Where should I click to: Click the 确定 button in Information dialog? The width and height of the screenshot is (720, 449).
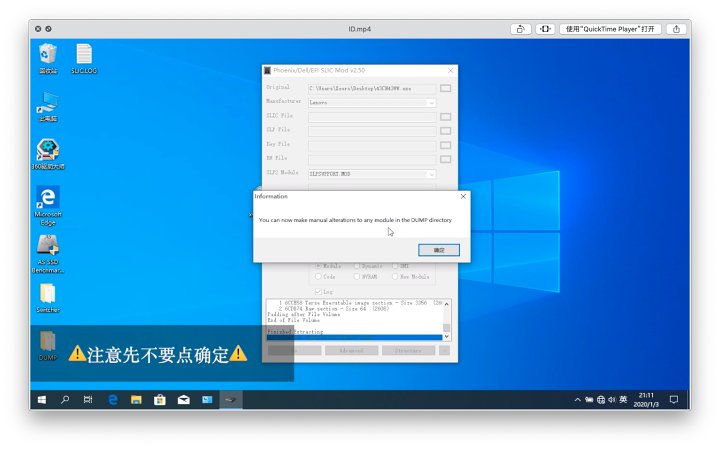tap(439, 249)
